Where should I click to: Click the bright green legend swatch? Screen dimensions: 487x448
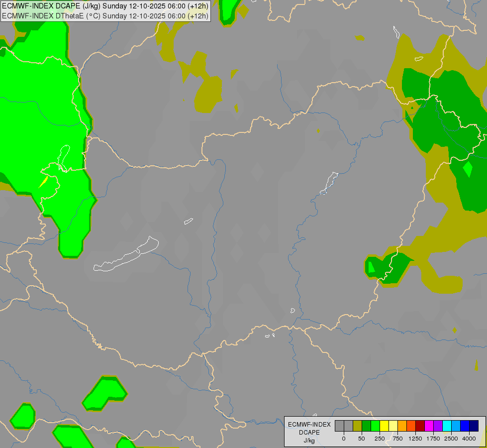pos(375,426)
